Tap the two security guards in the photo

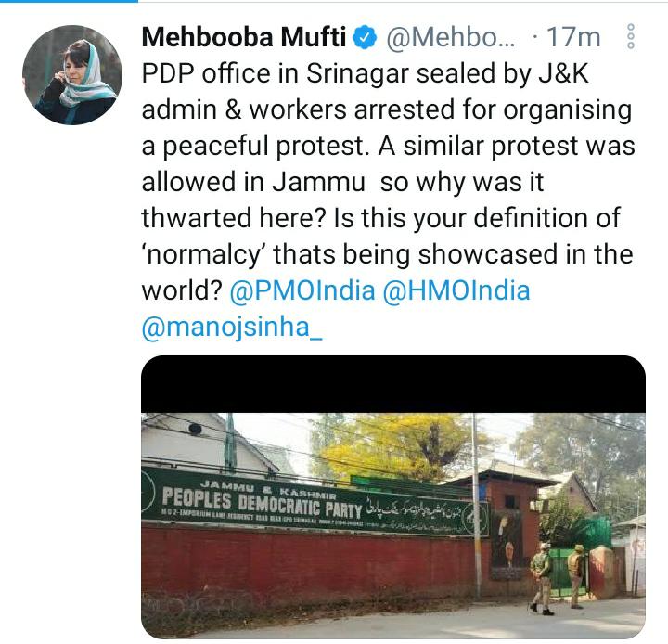tap(557, 576)
